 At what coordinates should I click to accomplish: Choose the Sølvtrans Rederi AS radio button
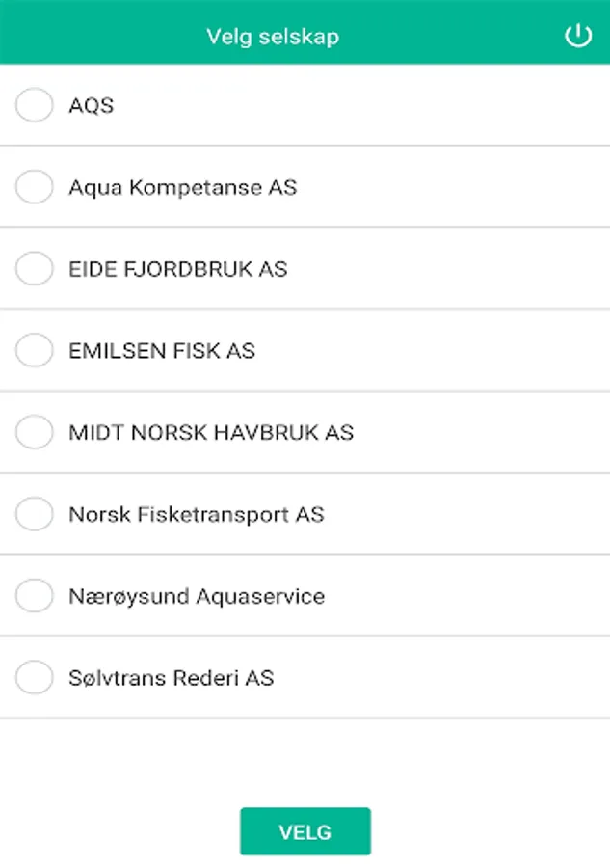point(35,678)
